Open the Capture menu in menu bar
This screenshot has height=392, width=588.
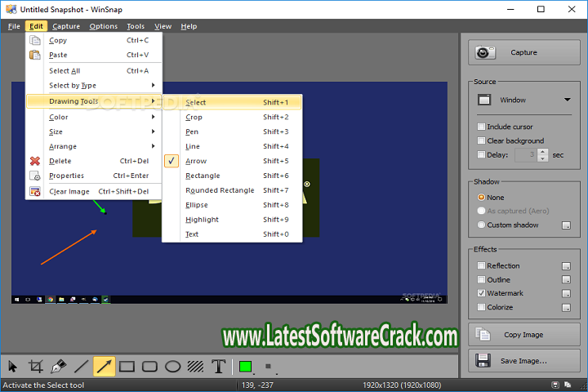coord(66,26)
